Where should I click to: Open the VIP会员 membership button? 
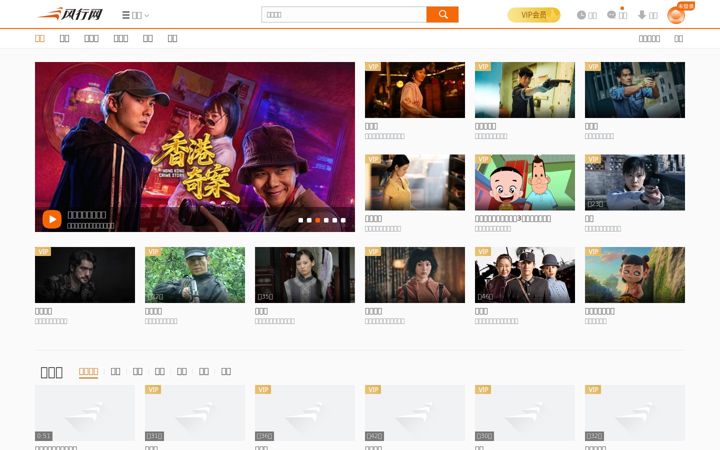(534, 15)
